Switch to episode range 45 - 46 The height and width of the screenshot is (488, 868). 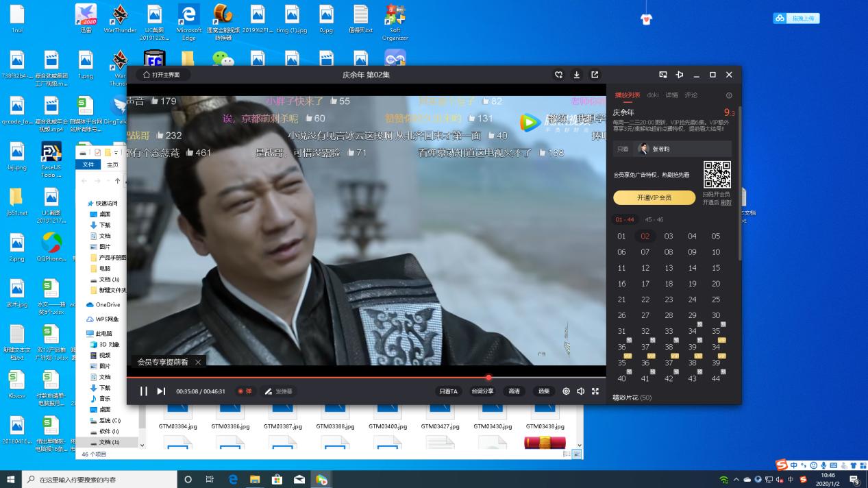coord(654,220)
